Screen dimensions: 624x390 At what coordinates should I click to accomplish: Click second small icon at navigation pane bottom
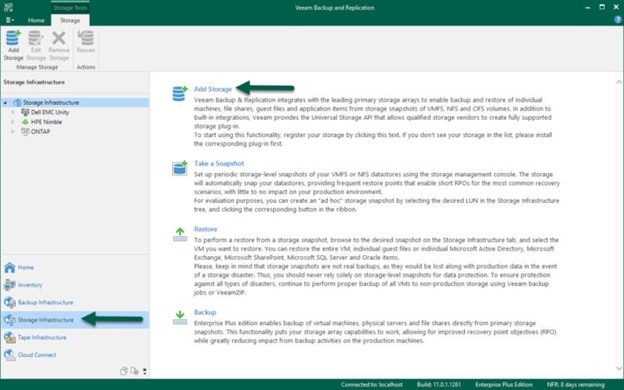tap(135, 371)
